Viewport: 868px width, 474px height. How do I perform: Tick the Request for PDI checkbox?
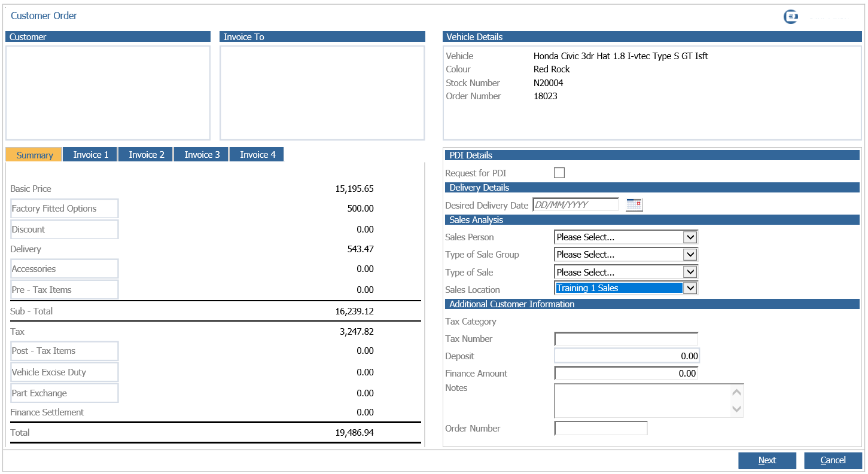[559, 173]
